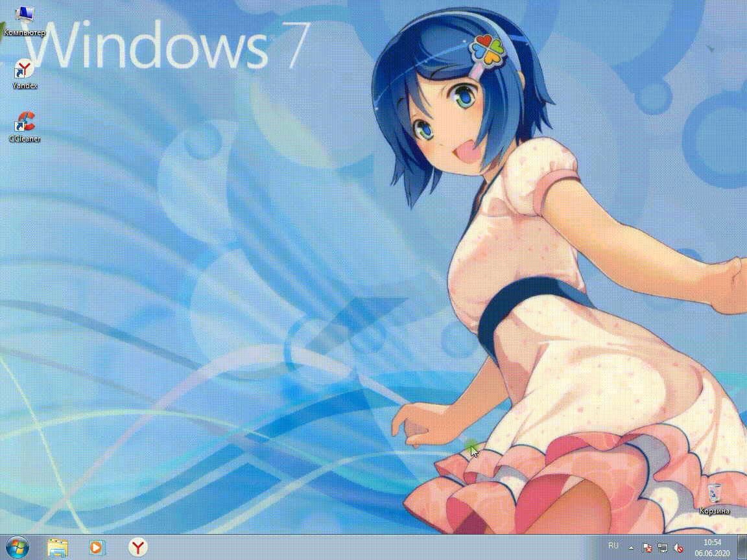The image size is (747, 560).
Task: Open the clock showing 10:54
Action: (x=712, y=548)
